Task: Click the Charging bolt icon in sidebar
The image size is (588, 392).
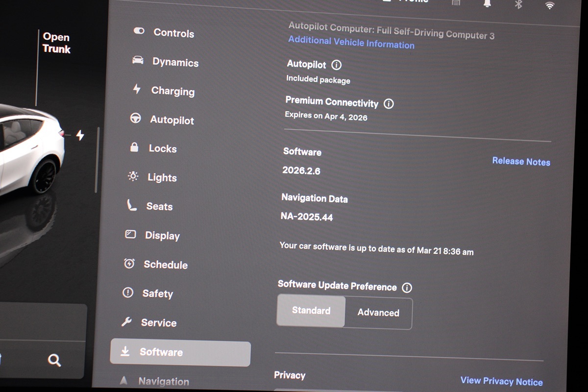Action: point(137,89)
